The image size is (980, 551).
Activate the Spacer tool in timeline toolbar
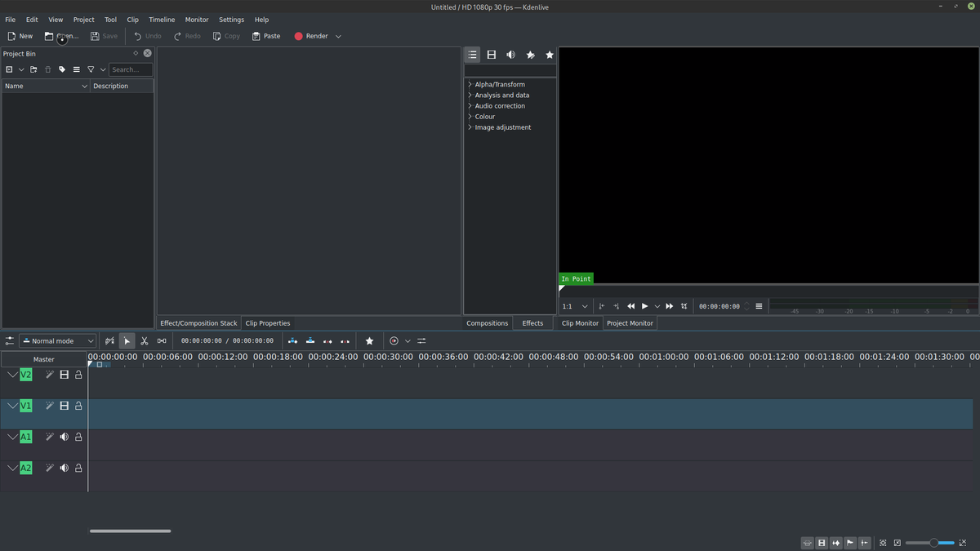(162, 341)
